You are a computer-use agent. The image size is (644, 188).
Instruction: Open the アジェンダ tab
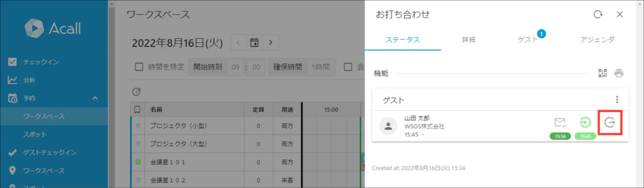tap(597, 39)
